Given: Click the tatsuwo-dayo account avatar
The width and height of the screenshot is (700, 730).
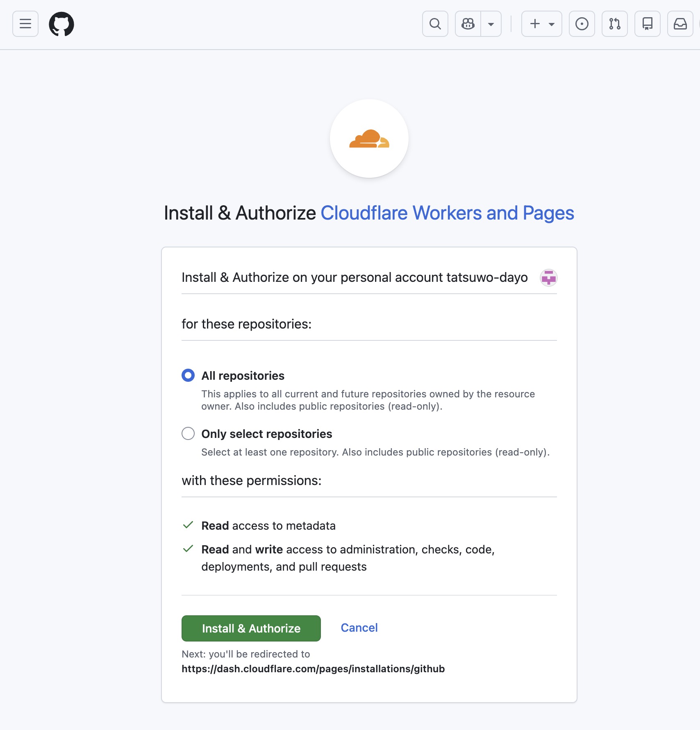Looking at the screenshot, I should (x=548, y=278).
